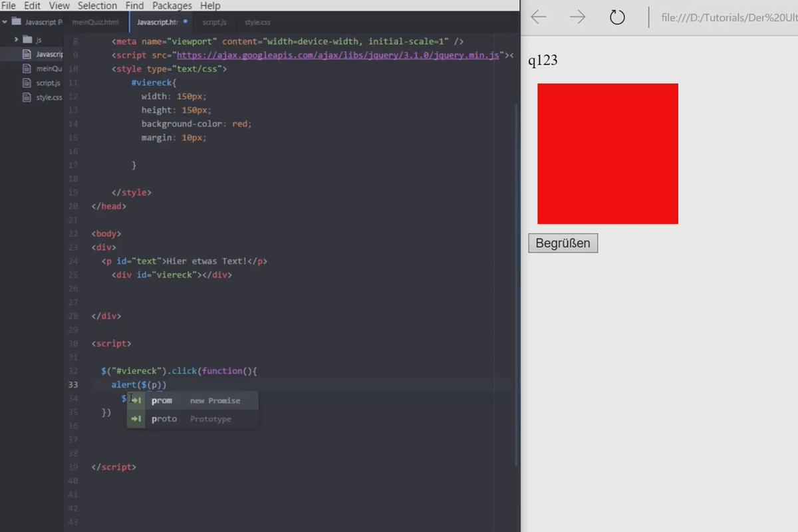
Task: Click the browser forward arrow
Action: [x=578, y=17]
